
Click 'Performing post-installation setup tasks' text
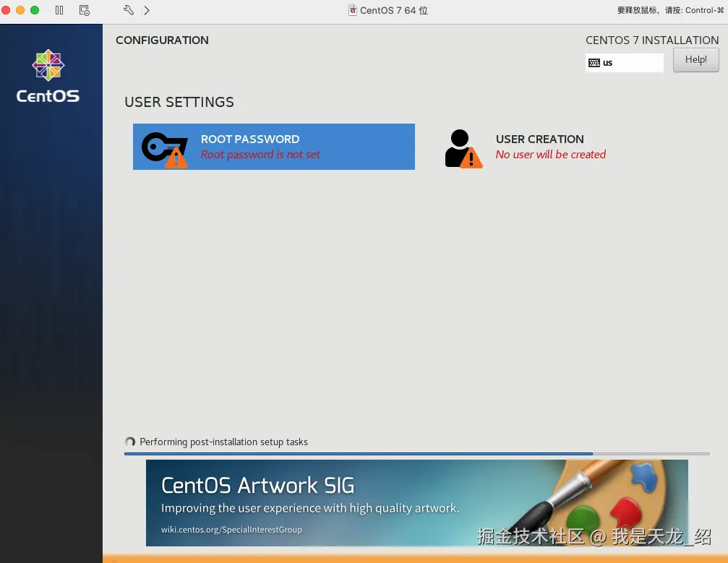click(223, 442)
